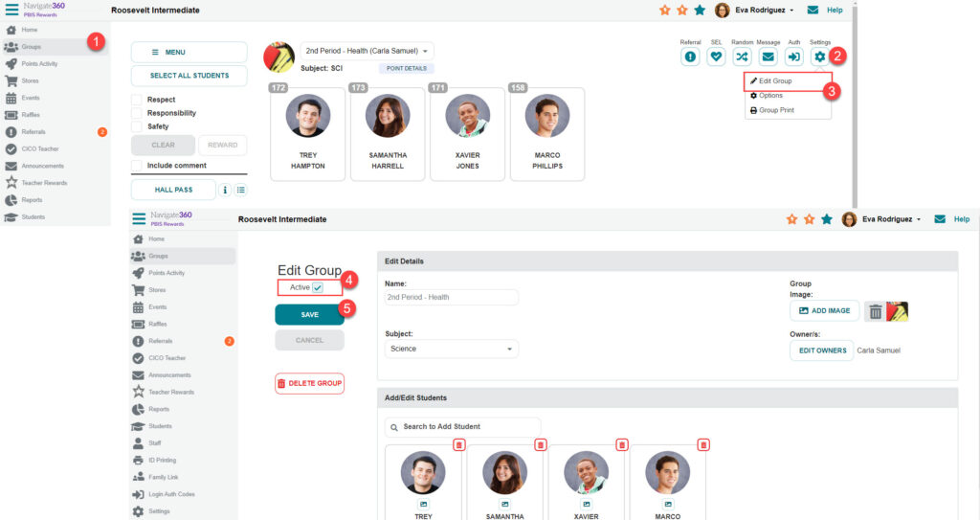This screenshot has width=980, height=520.
Task: Open the Message envelope icon in toolbar
Action: coord(768,57)
